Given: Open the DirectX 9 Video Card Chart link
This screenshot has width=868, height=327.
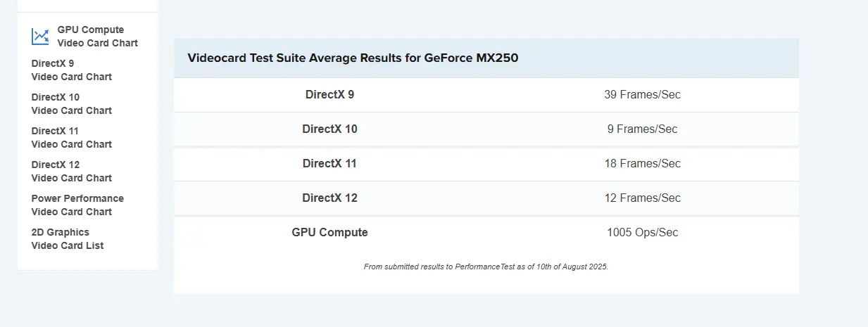Looking at the screenshot, I should point(71,70).
